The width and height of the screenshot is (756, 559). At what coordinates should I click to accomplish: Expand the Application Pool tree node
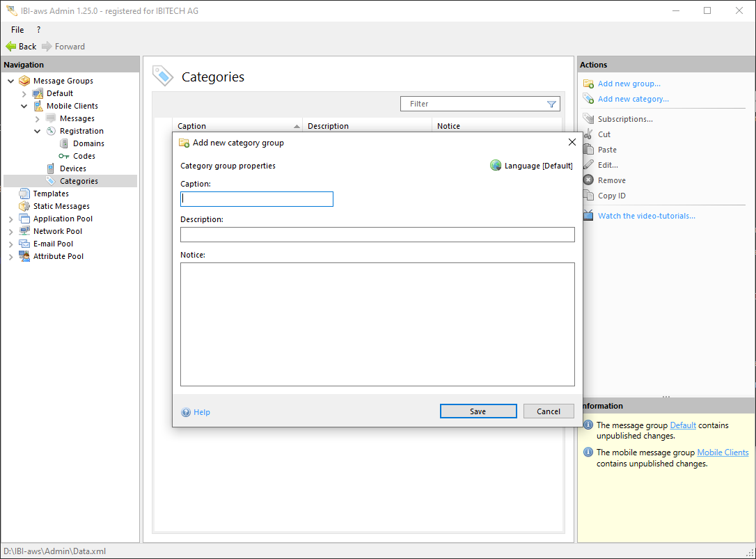click(10, 219)
